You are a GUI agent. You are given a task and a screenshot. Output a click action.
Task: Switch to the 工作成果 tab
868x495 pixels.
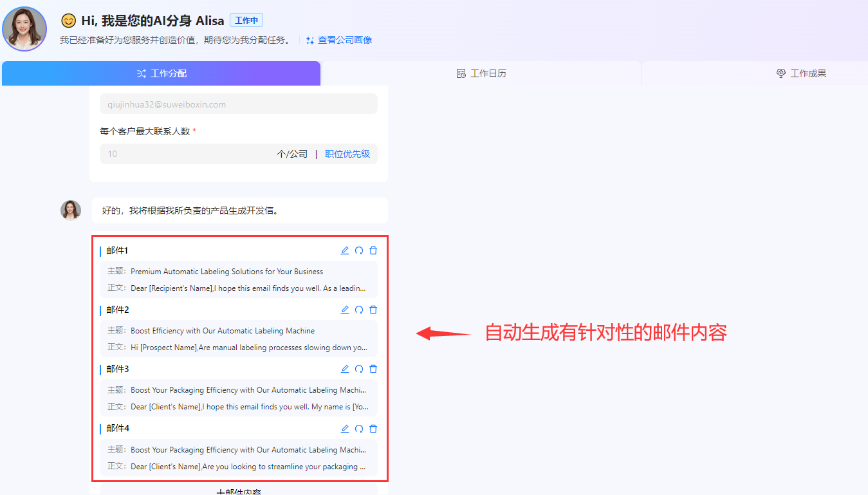[x=801, y=73]
